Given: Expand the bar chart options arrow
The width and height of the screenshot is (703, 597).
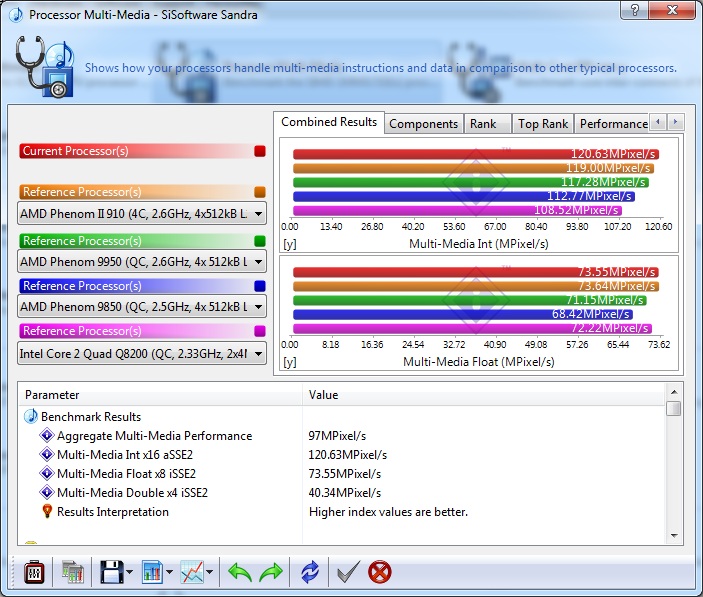Looking at the screenshot, I should (x=169, y=572).
